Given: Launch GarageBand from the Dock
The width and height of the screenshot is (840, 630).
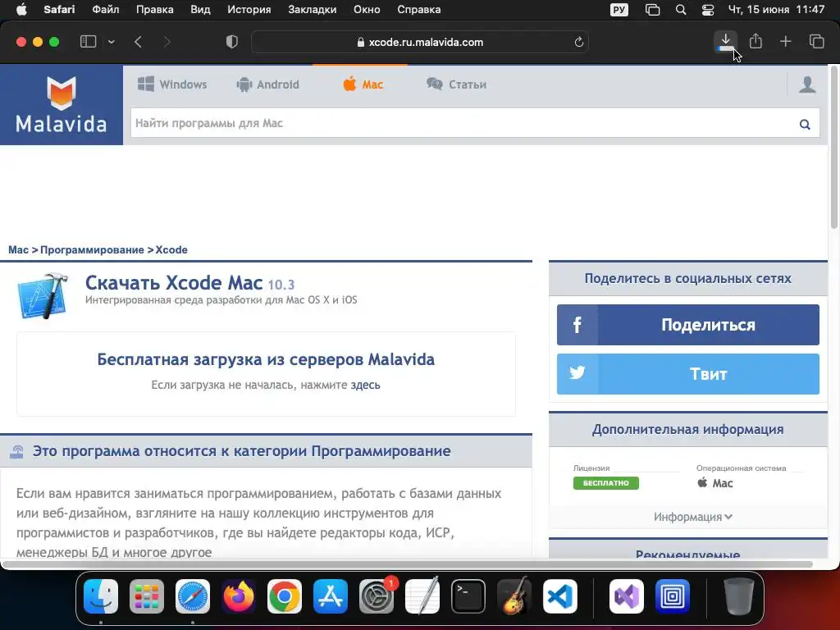Looking at the screenshot, I should point(514,596).
